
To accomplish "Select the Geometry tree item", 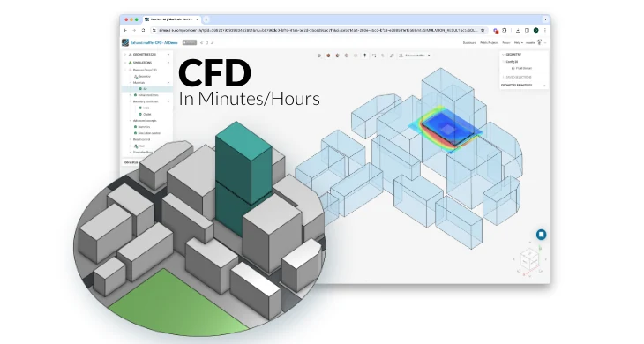I will click(x=144, y=77).
